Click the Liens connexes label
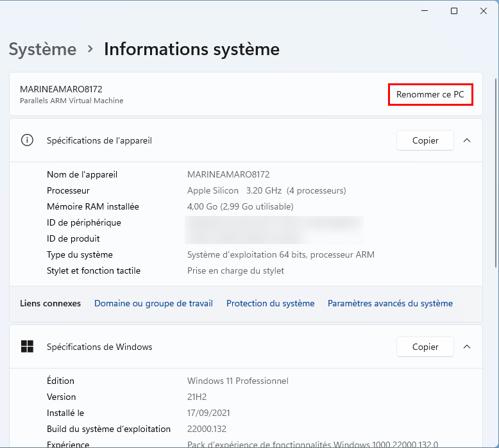 pos(50,303)
